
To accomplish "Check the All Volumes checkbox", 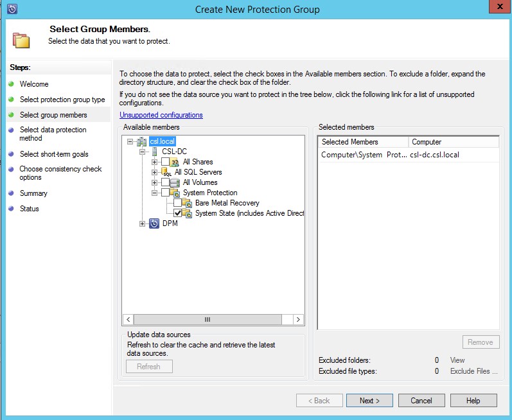I will point(166,182).
